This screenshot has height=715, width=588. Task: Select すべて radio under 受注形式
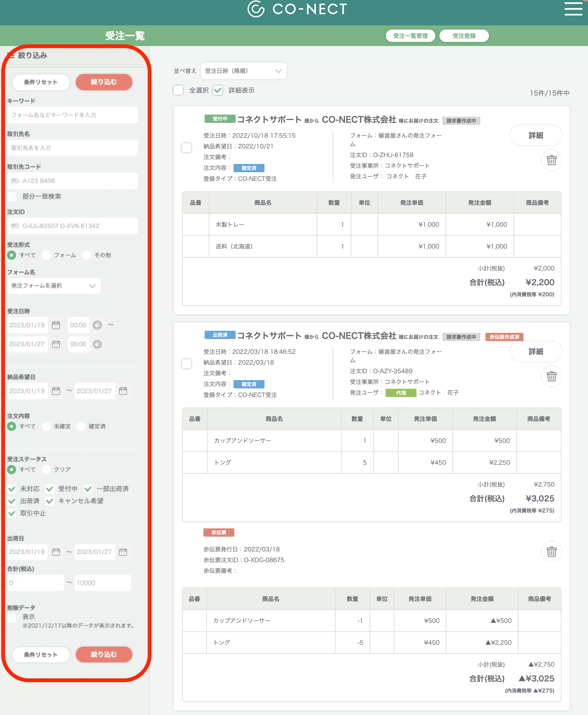tap(12, 255)
